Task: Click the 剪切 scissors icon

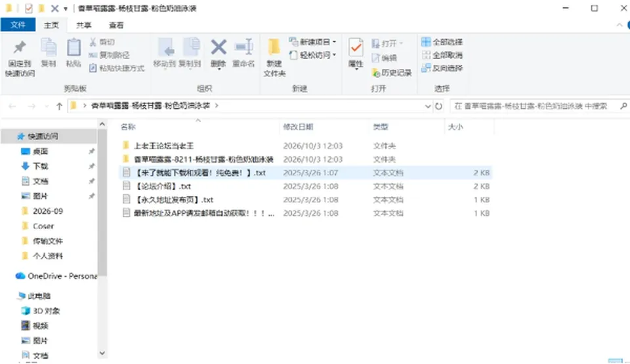Action: 93,42
